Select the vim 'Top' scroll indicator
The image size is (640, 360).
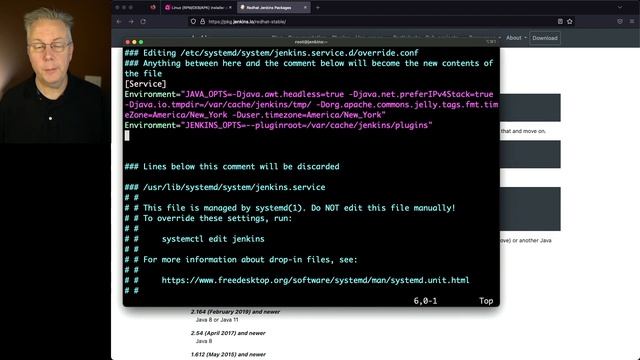click(486, 301)
